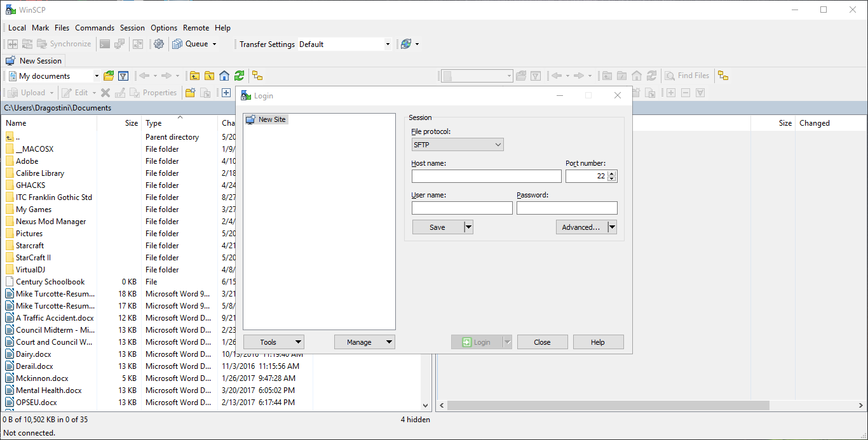The image size is (868, 440).
Task: Click the Help button in Login dialog
Action: [598, 342]
